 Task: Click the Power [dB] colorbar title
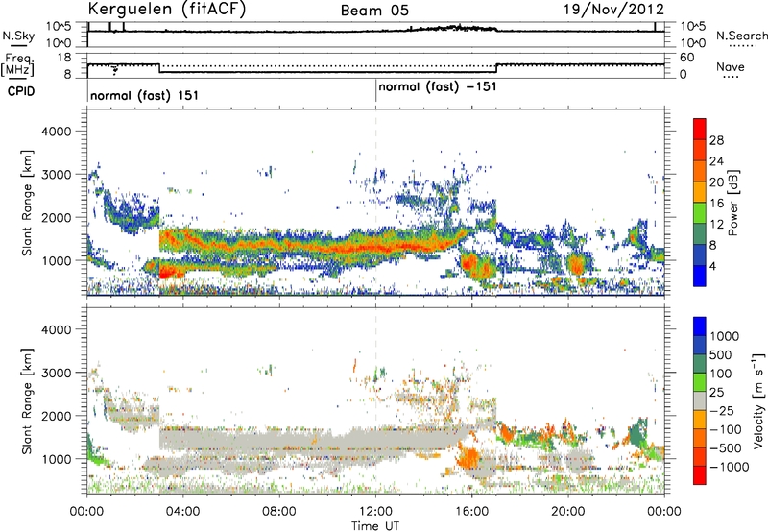click(732, 203)
